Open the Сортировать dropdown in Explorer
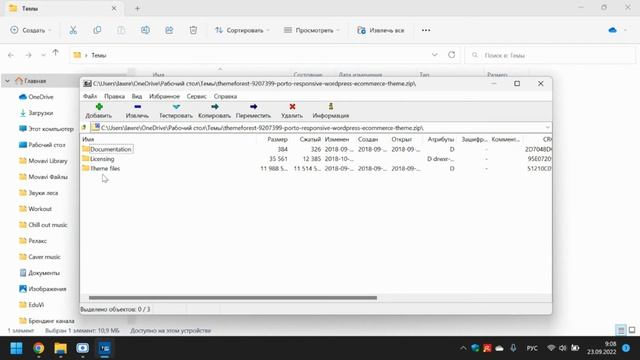The image size is (640, 360). (x=242, y=30)
